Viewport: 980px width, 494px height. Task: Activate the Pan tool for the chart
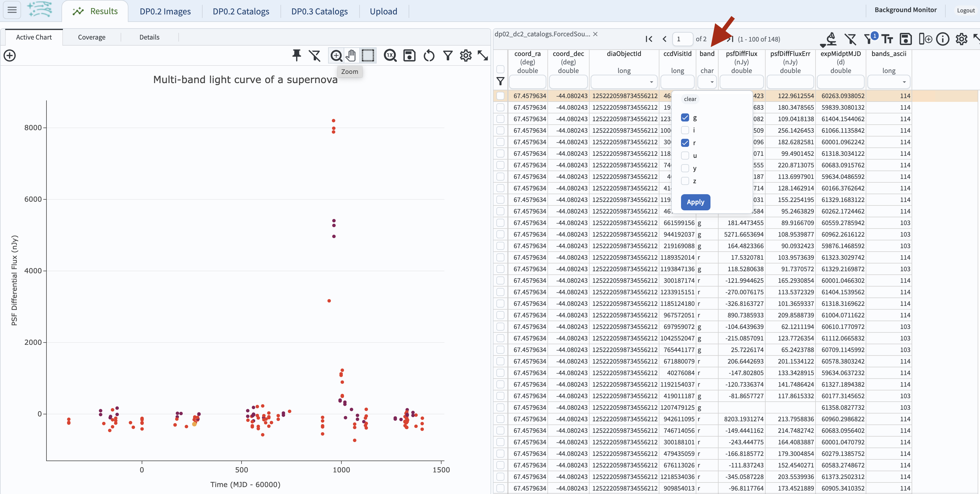350,55
